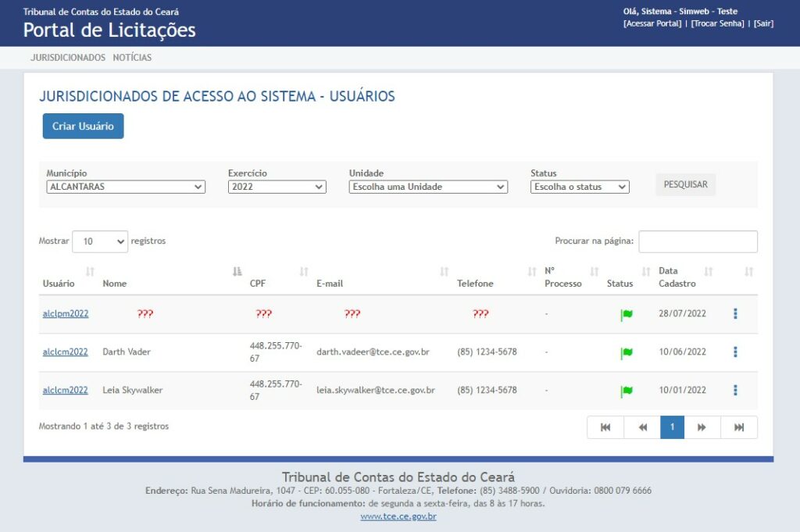The image size is (800, 532).
Task: Click the [Trocar Senha] link
Action: tap(717, 23)
